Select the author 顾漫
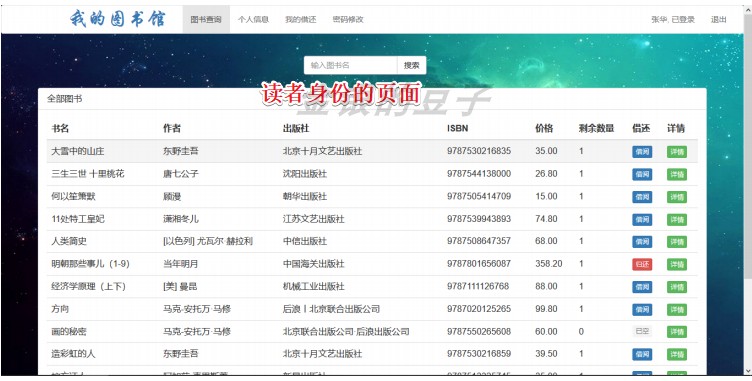This screenshot has height=381, width=752. coord(172,196)
